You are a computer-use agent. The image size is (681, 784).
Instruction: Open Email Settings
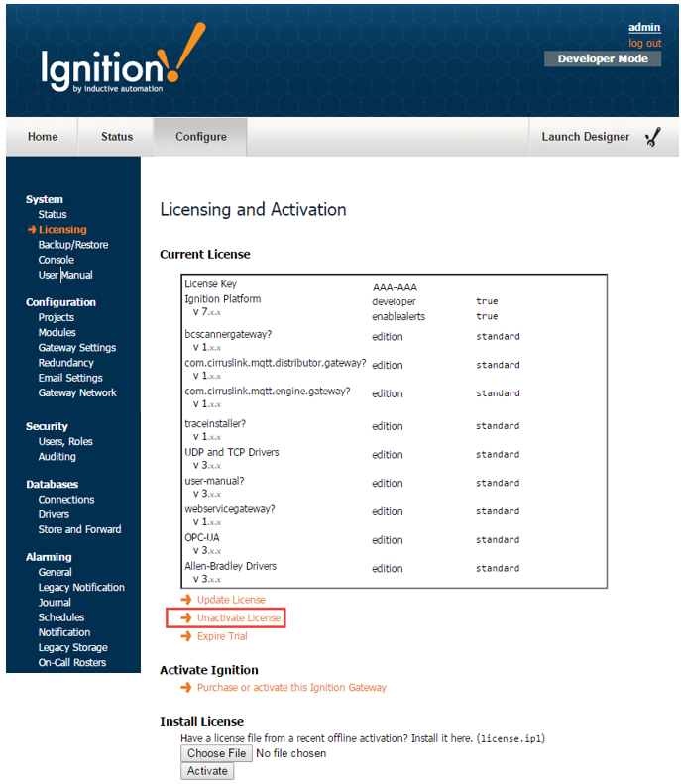70,378
